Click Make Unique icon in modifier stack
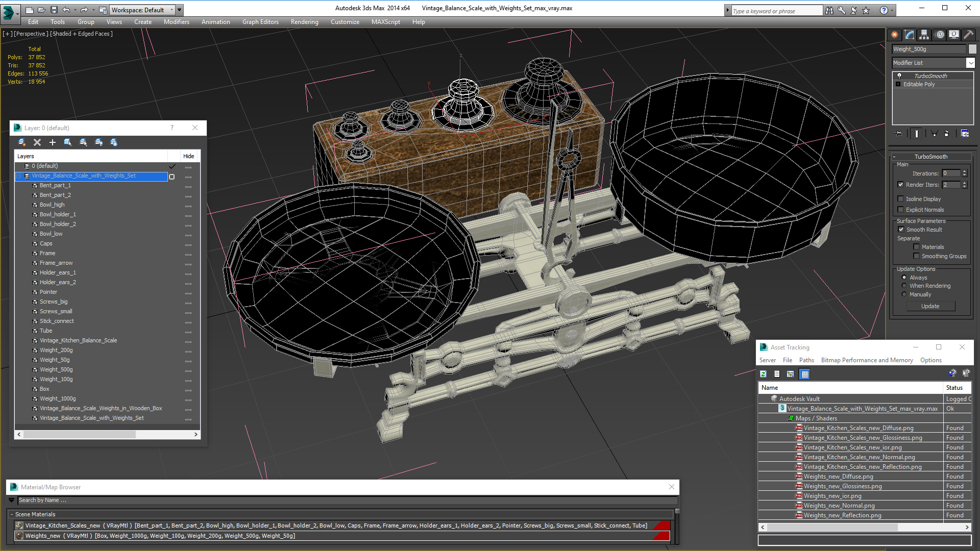Image resolution: width=980 pixels, height=551 pixels. tap(934, 134)
